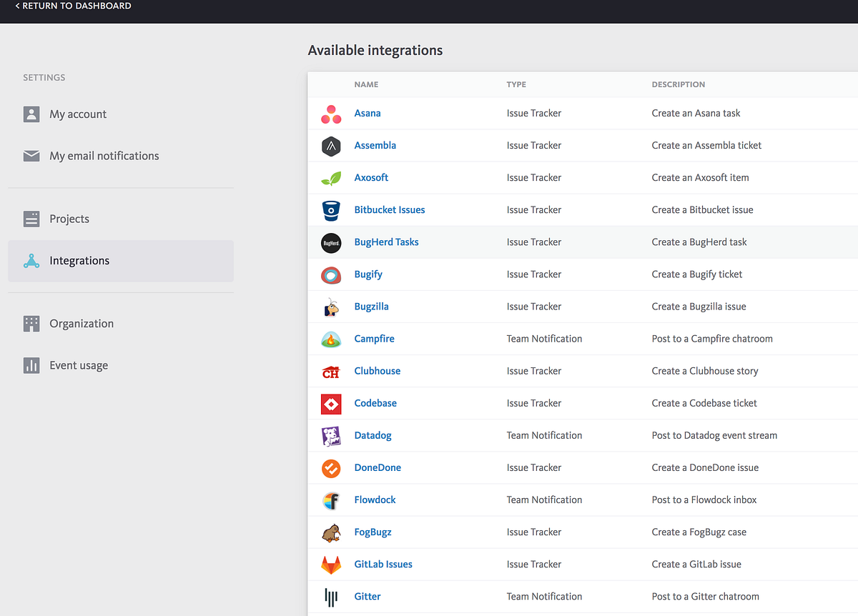The image size is (858, 616).
Task: Select the email notifications envelope icon
Action: point(31,155)
